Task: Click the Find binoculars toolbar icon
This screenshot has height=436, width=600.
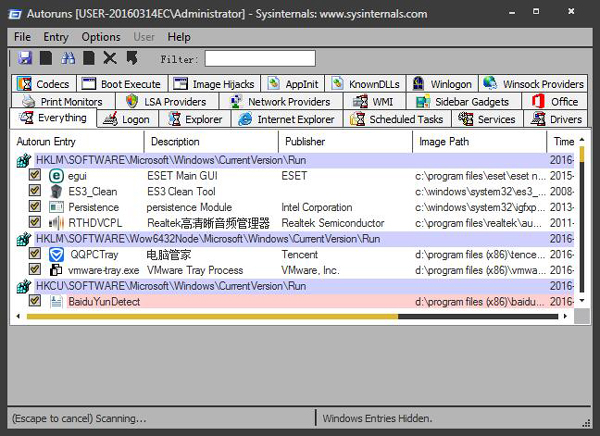Action: [x=68, y=58]
